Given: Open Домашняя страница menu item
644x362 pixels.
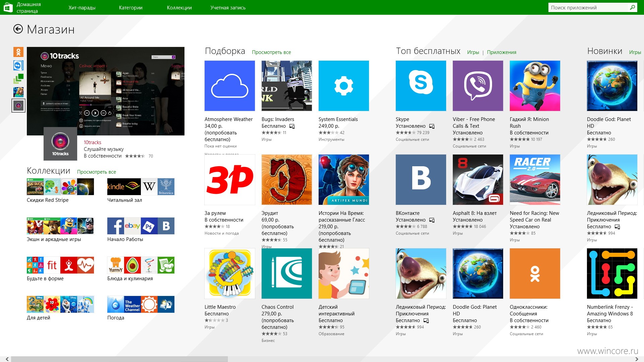Looking at the screenshot, I should tap(29, 7).
